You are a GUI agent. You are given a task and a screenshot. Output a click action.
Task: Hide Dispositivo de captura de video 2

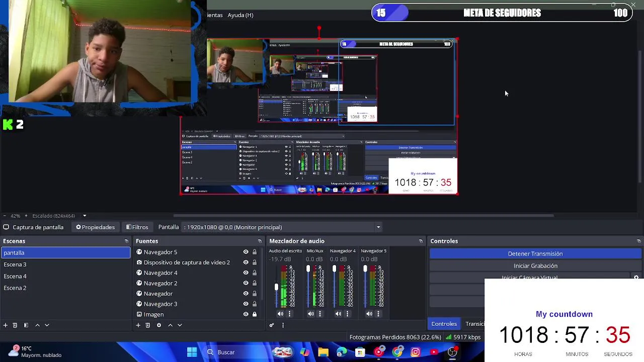pyautogui.click(x=246, y=262)
